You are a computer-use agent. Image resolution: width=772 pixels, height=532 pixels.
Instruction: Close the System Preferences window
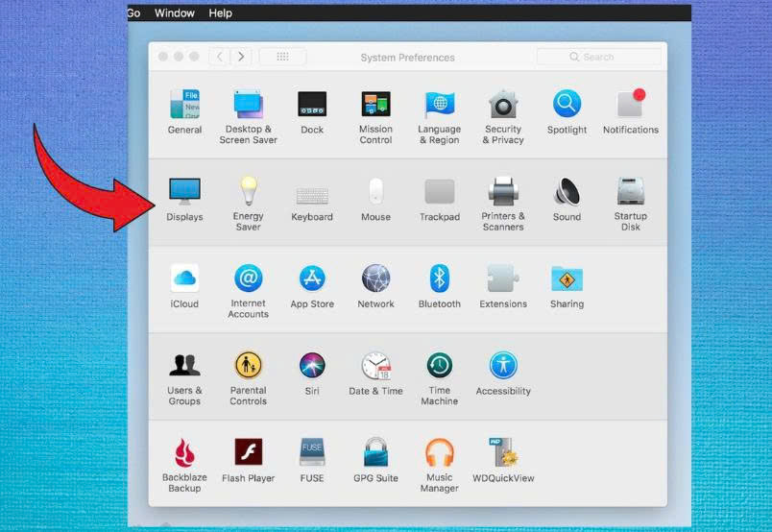click(163, 57)
